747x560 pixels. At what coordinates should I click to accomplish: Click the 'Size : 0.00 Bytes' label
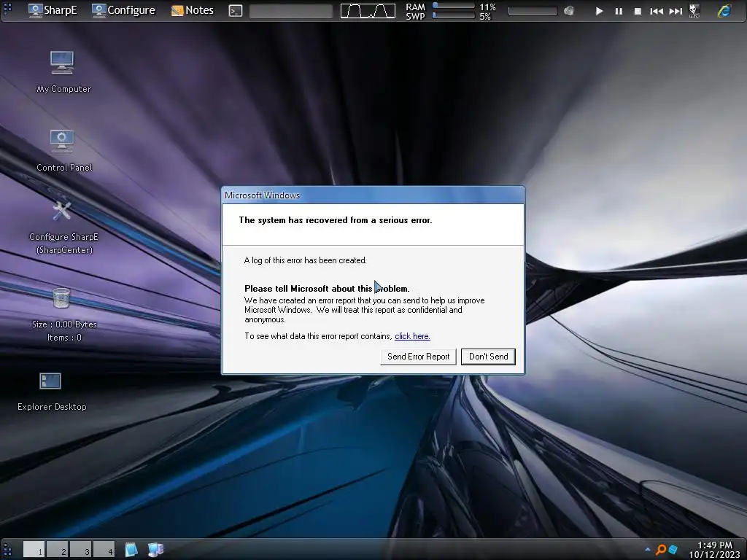[x=64, y=324]
